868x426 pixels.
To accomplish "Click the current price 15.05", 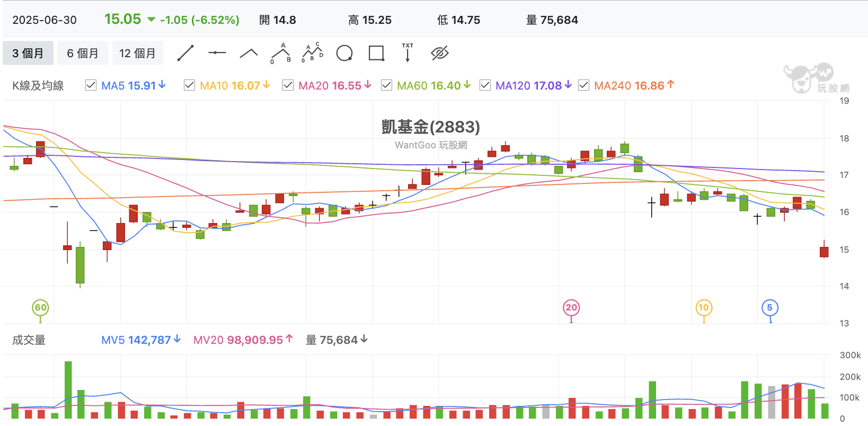I will click(x=123, y=19).
